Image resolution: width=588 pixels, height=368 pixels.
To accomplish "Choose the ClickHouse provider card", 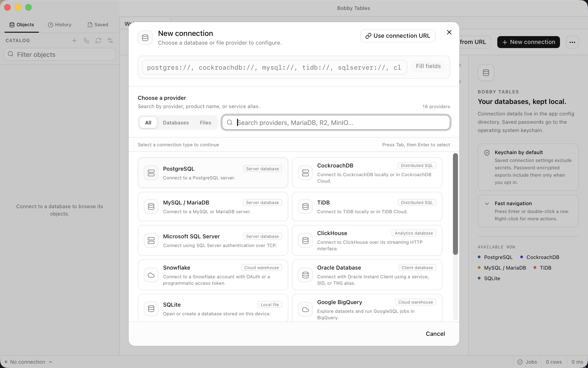I will point(367,241).
